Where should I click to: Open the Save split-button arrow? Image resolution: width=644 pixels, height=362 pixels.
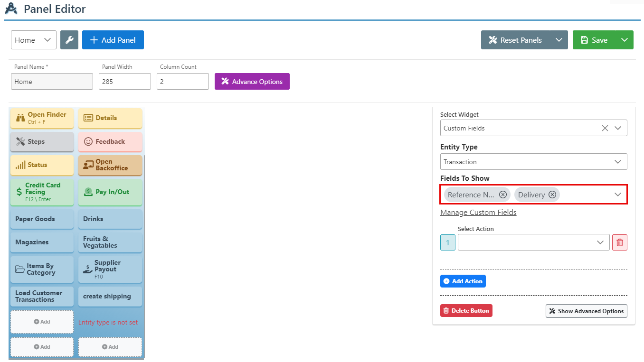(x=624, y=40)
